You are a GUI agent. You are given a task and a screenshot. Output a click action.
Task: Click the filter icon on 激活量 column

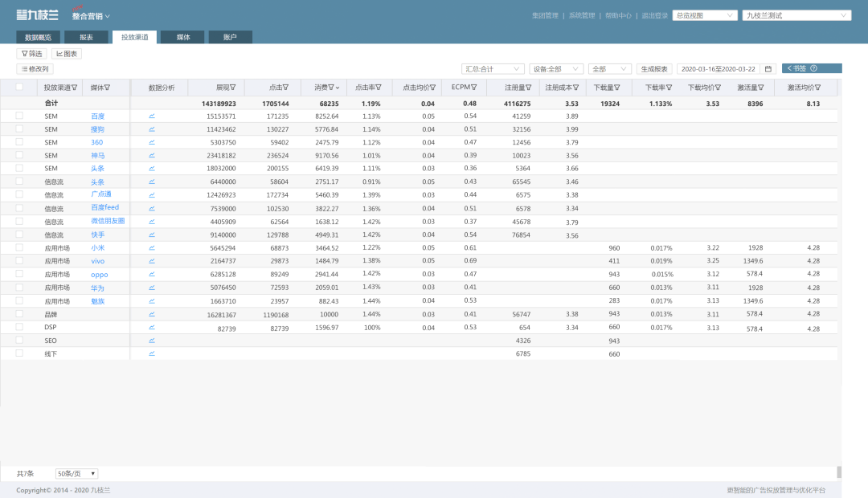[761, 88]
